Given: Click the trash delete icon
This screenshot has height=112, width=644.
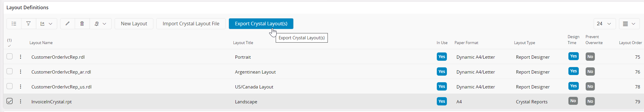Looking at the screenshot, I should [82, 24].
